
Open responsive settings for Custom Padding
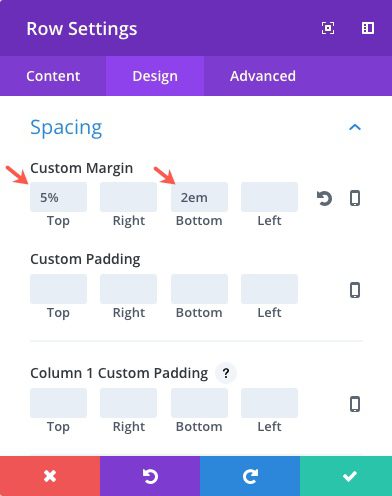coord(355,290)
